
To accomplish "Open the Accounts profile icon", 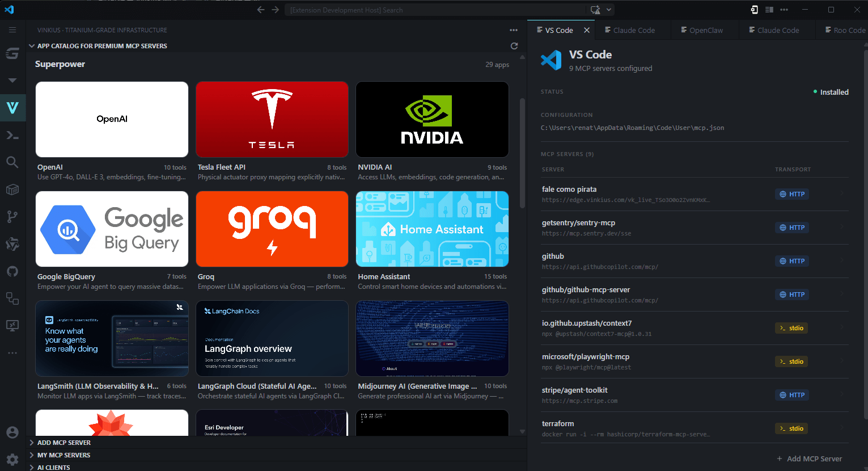I will point(12,432).
